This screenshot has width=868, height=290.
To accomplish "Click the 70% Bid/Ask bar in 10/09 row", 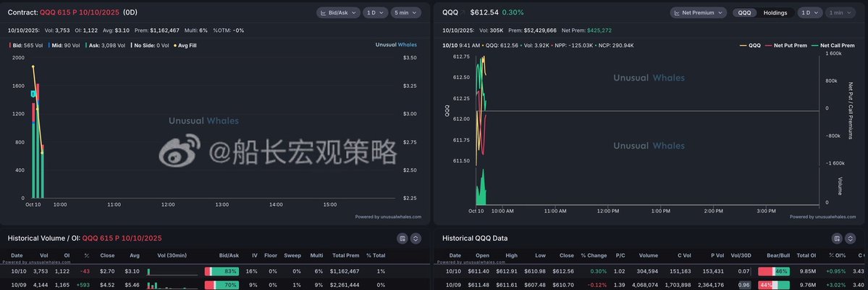I will pyautogui.click(x=222, y=284).
